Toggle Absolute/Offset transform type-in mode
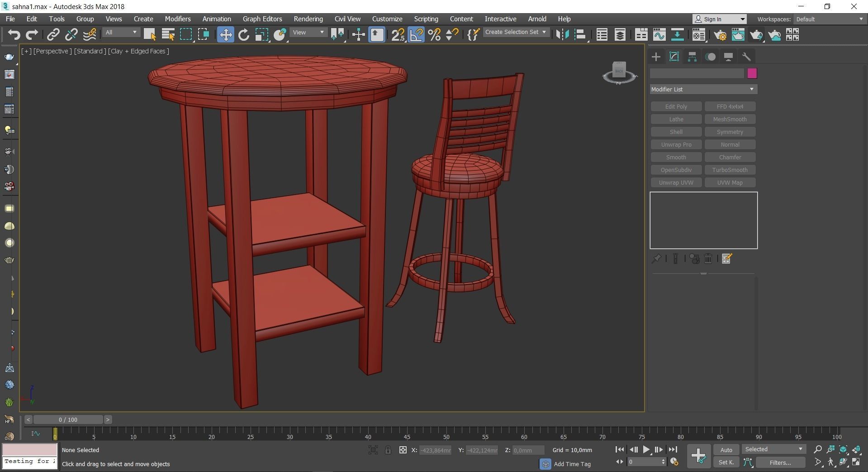 (x=403, y=450)
